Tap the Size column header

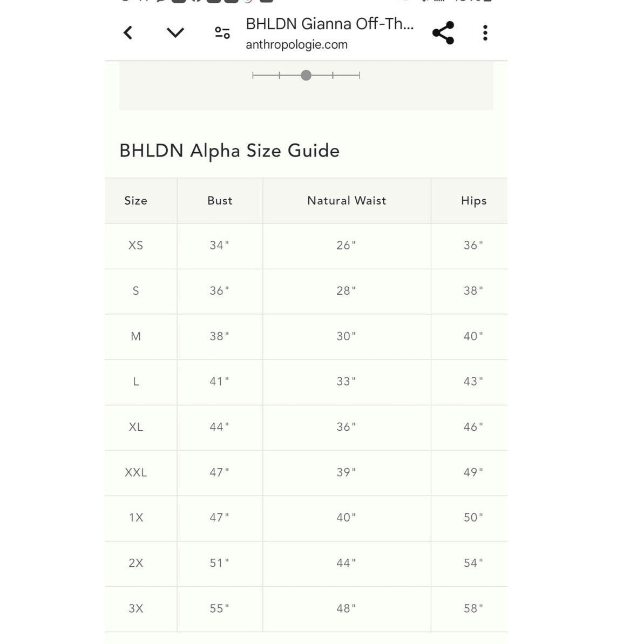point(136,201)
